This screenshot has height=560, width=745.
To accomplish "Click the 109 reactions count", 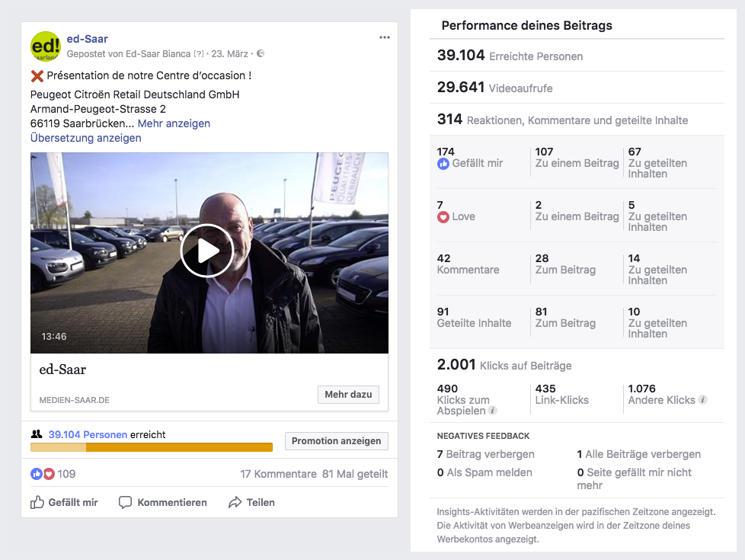I will [x=66, y=474].
